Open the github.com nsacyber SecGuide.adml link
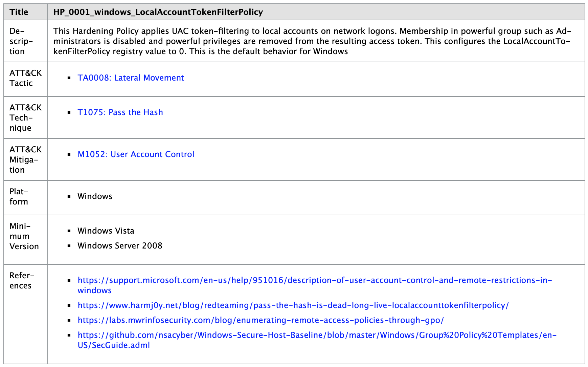 317,340
